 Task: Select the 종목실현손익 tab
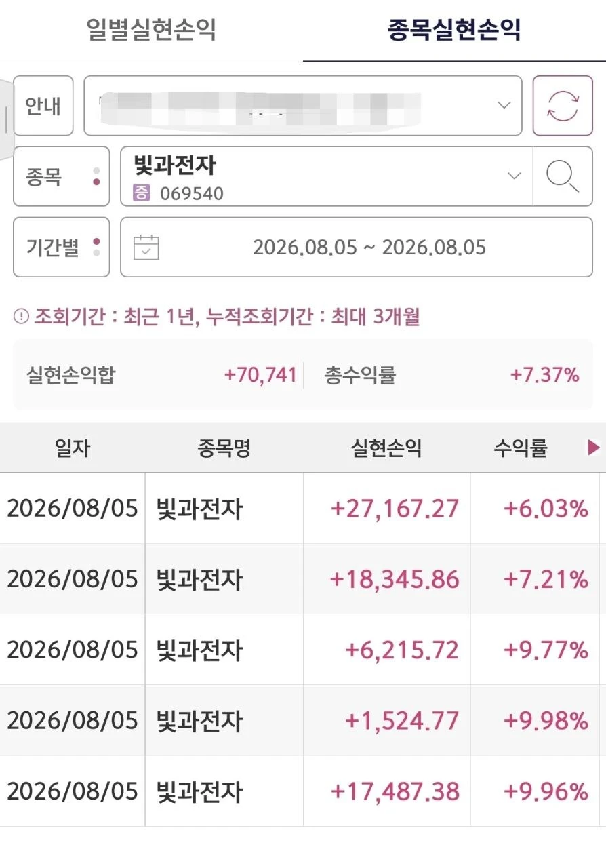454,31
